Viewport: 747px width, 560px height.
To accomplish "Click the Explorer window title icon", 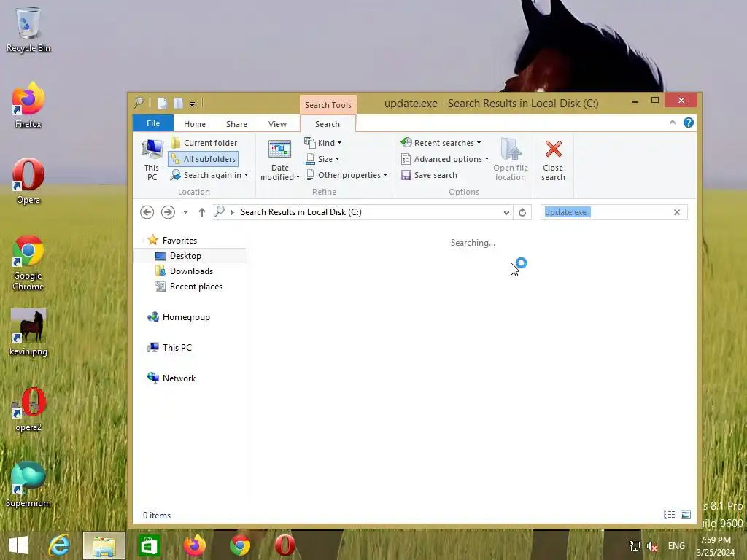I will [x=139, y=103].
